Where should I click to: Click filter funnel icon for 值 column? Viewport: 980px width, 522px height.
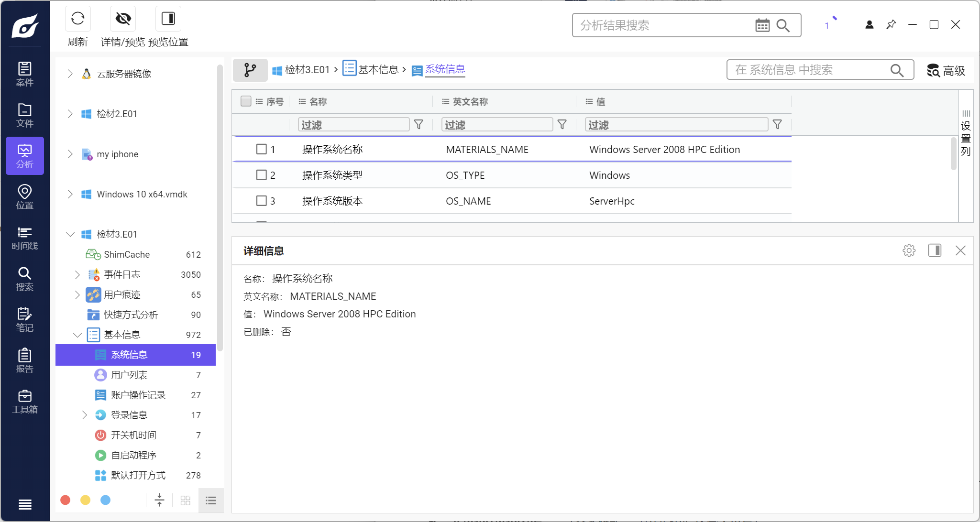pos(778,125)
